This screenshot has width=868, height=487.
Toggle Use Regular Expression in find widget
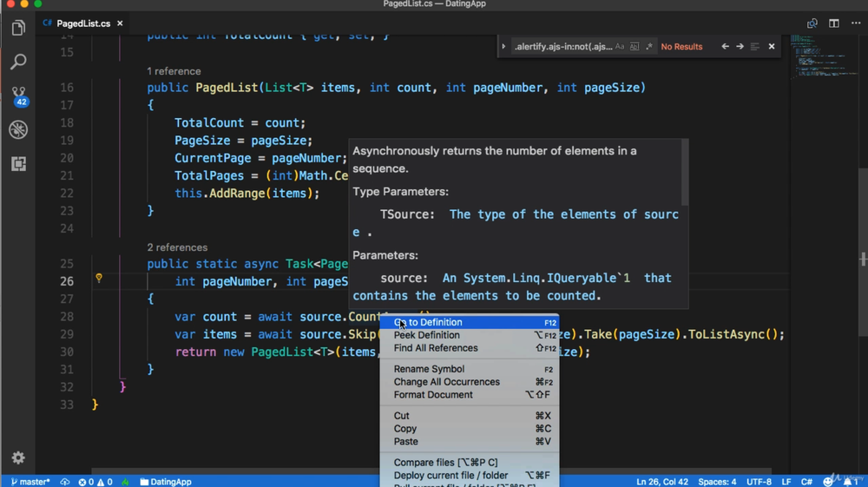click(x=648, y=47)
